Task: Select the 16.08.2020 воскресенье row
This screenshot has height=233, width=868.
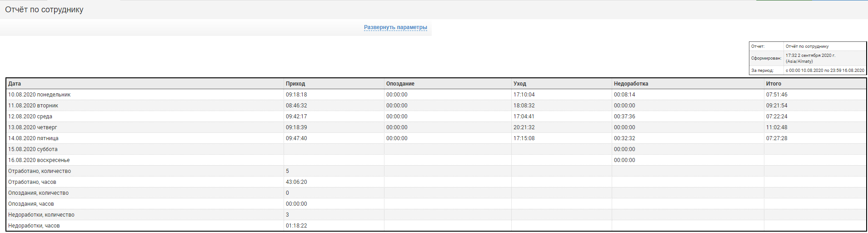Action: (39, 160)
